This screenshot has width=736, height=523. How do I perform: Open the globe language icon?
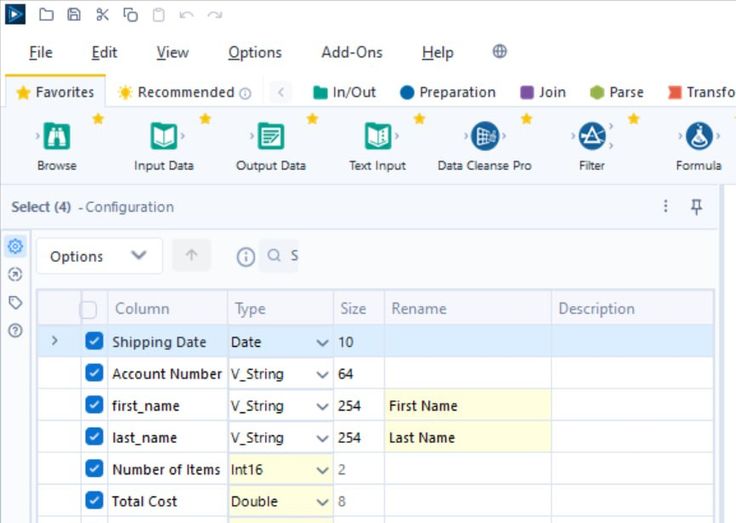499,51
